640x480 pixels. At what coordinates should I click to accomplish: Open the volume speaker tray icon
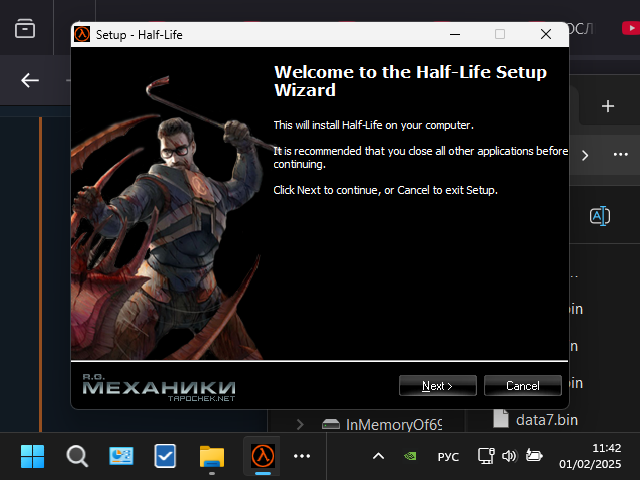[509, 456]
